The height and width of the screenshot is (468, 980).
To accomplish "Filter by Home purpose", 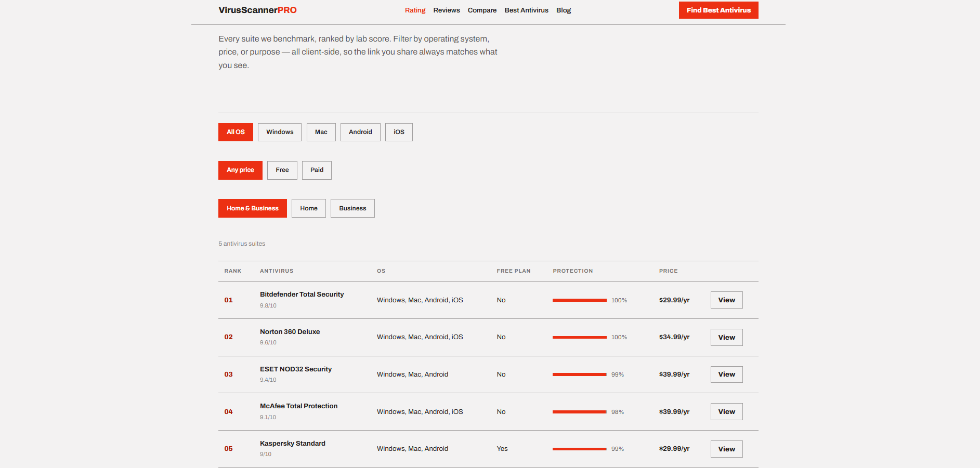I will tap(309, 208).
